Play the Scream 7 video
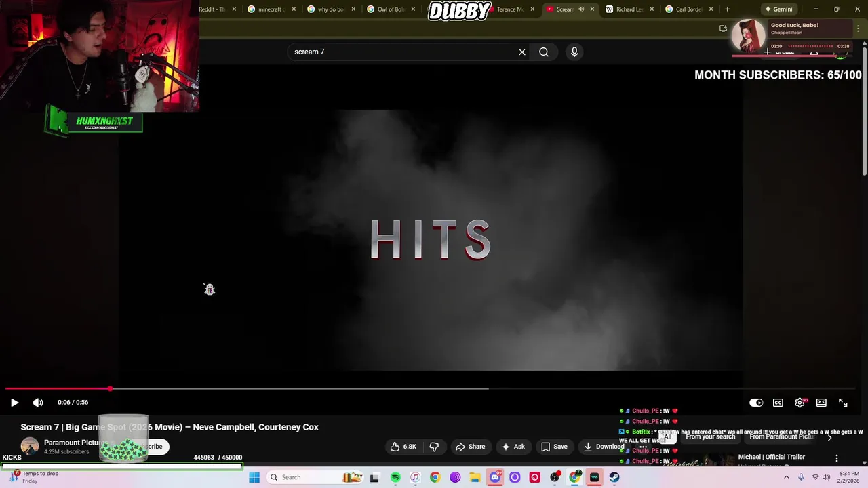The image size is (868, 488). (14, 403)
